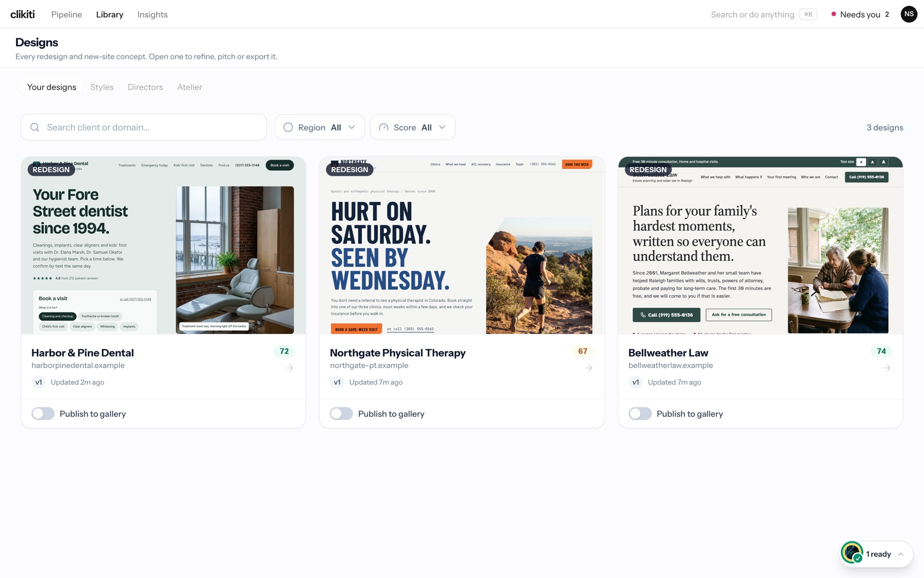
Task: Click the ⌘K shortcut badge
Action: pyautogui.click(x=808, y=14)
